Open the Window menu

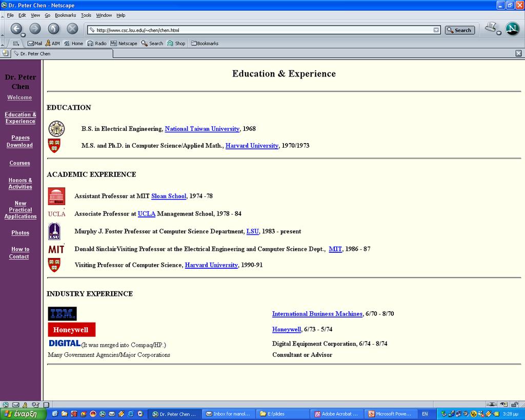pos(104,15)
